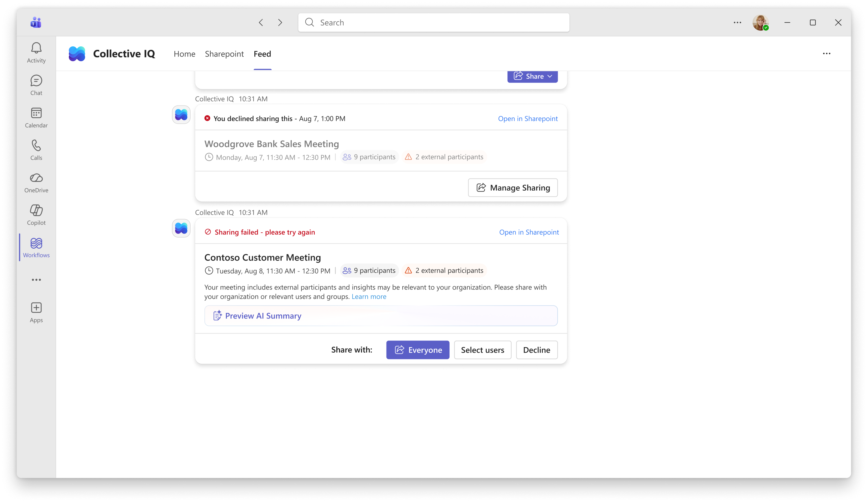Viewport: 868px width, 503px height.
Task: Click Monday, Aug 7 meeting time text
Action: tap(273, 157)
